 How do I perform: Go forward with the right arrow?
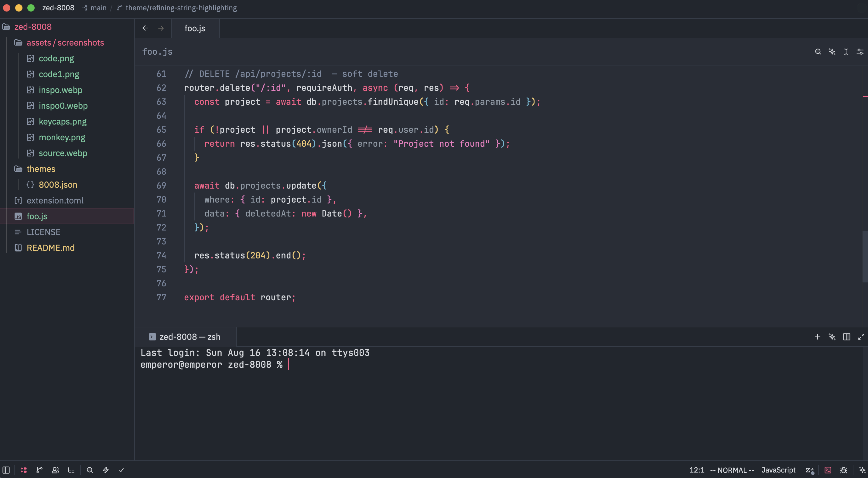tap(161, 28)
